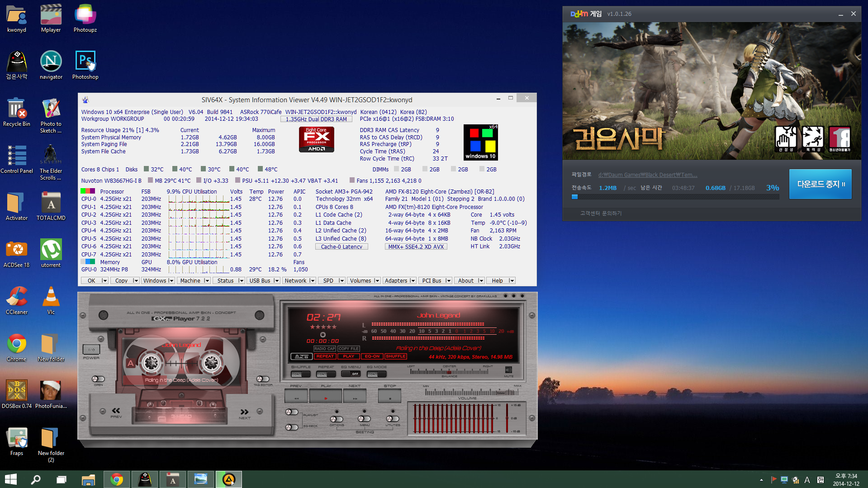
Task: Click the AMD FX processor logo in SIV
Action: [x=317, y=139]
